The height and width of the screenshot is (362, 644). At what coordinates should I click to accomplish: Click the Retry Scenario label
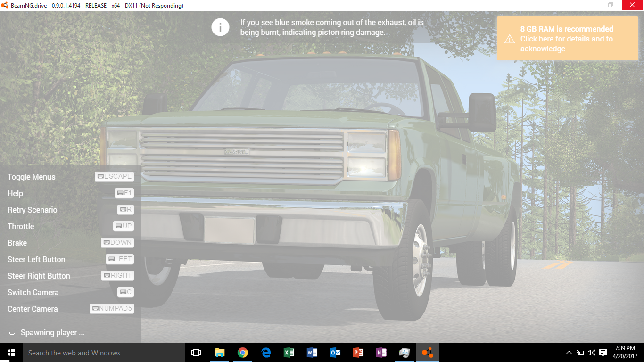click(33, 210)
